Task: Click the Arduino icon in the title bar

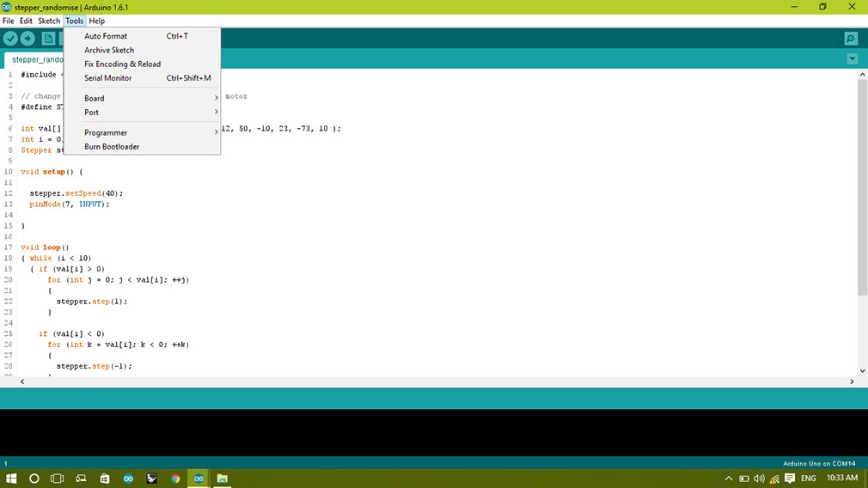Action: pos(6,7)
